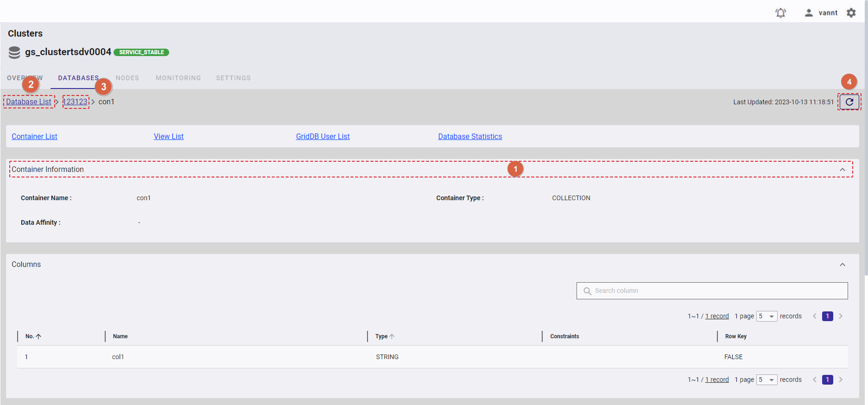Go to Database List breadcrumb
The width and height of the screenshot is (868, 405).
(29, 102)
